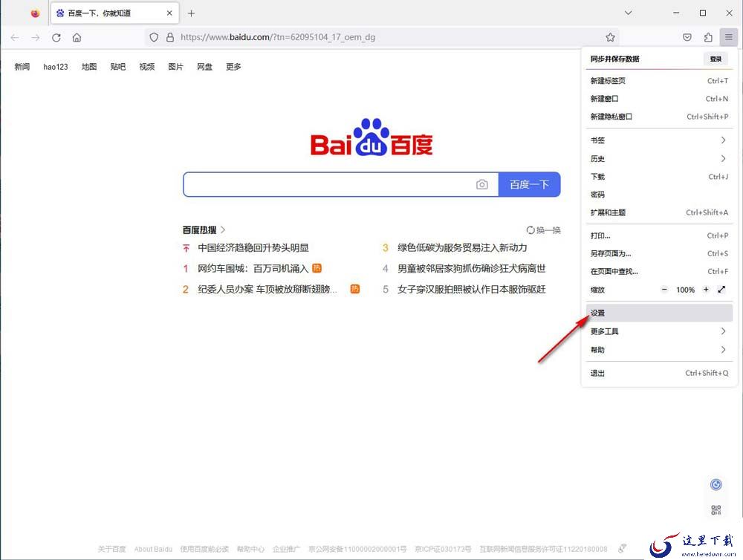Click the 百度一下 search button
Screen dimensions: 743x560
[529, 184]
